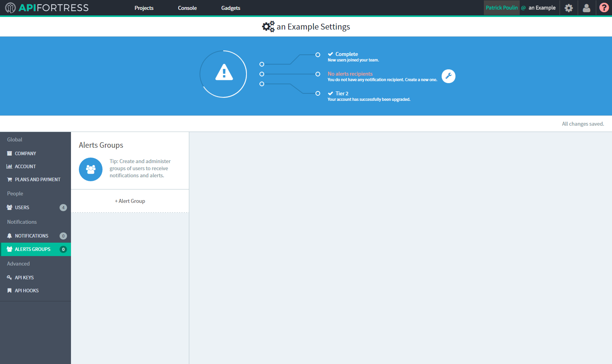The height and width of the screenshot is (364, 612).
Task: Select Company in the sidebar
Action: [25, 154]
